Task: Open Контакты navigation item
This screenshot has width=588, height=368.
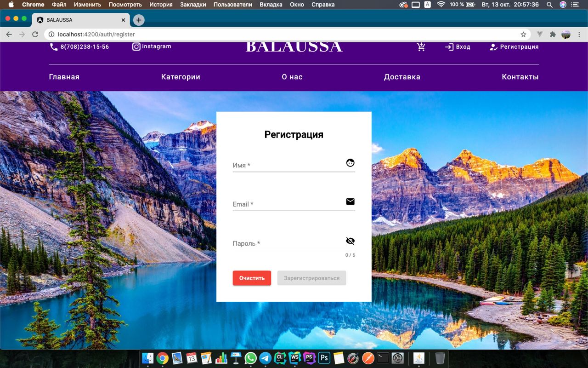Action: tap(520, 77)
